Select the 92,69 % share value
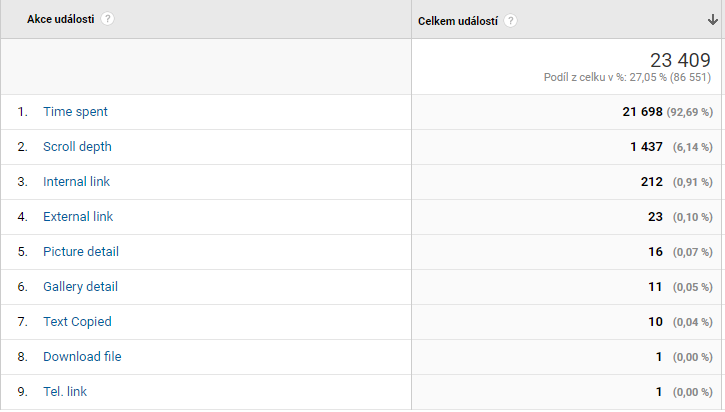Screen dimensions: 725x412 coord(689,112)
